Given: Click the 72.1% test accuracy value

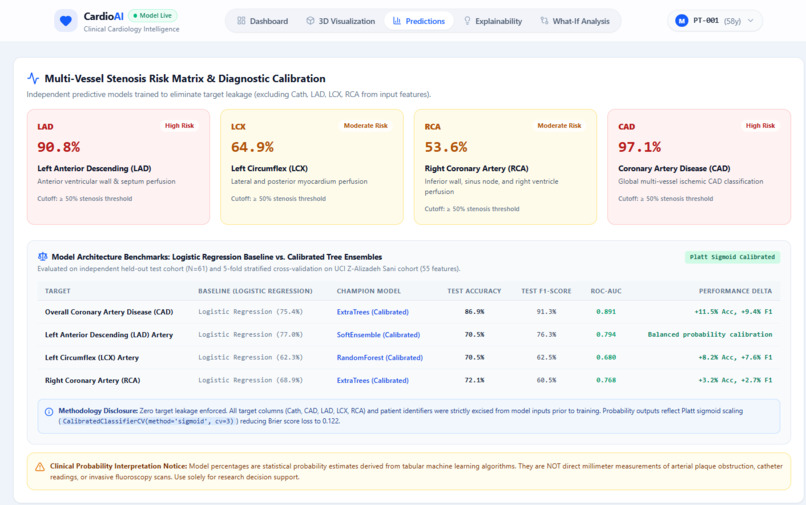Looking at the screenshot, I should click(x=474, y=380).
